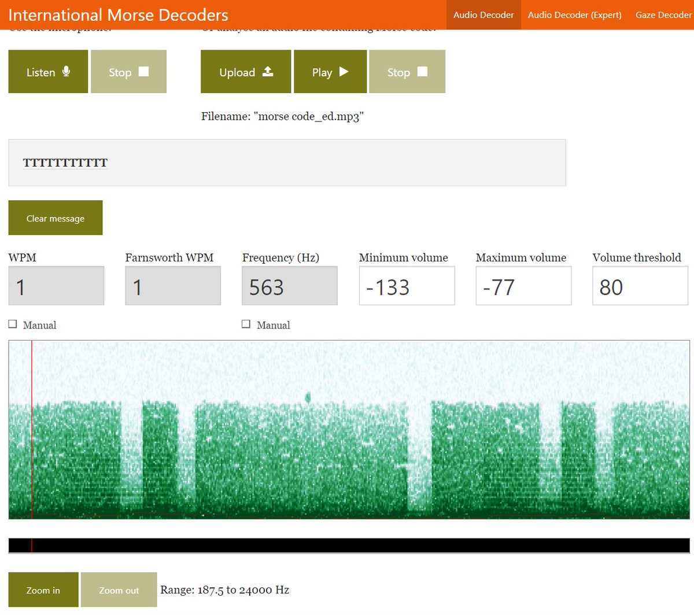
Task: Click the Maximum volume label
Action: tap(521, 257)
